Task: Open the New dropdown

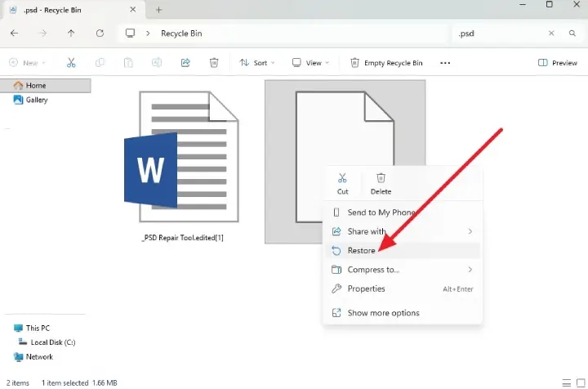Action: 27,63
